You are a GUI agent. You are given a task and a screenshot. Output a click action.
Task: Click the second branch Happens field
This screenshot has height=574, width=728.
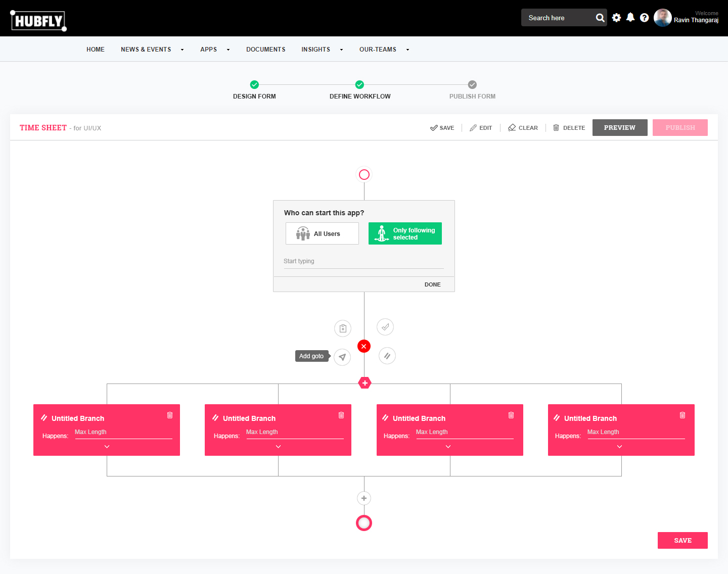pos(295,433)
